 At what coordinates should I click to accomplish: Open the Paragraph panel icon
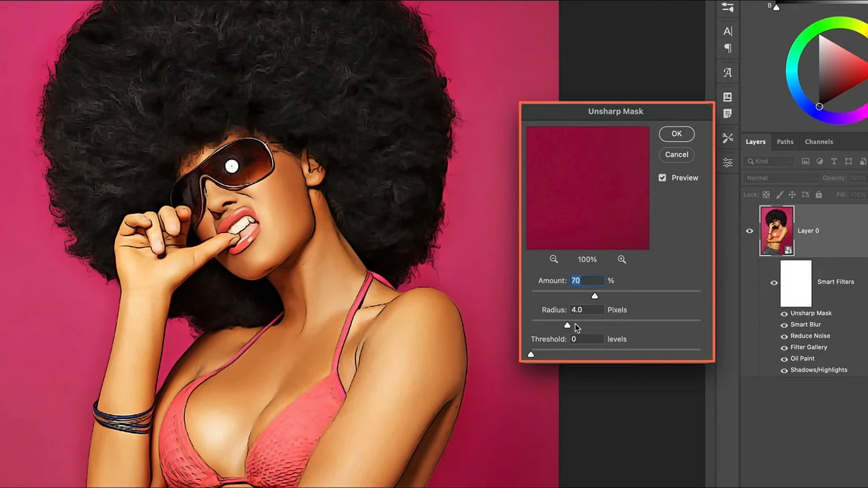coord(728,48)
